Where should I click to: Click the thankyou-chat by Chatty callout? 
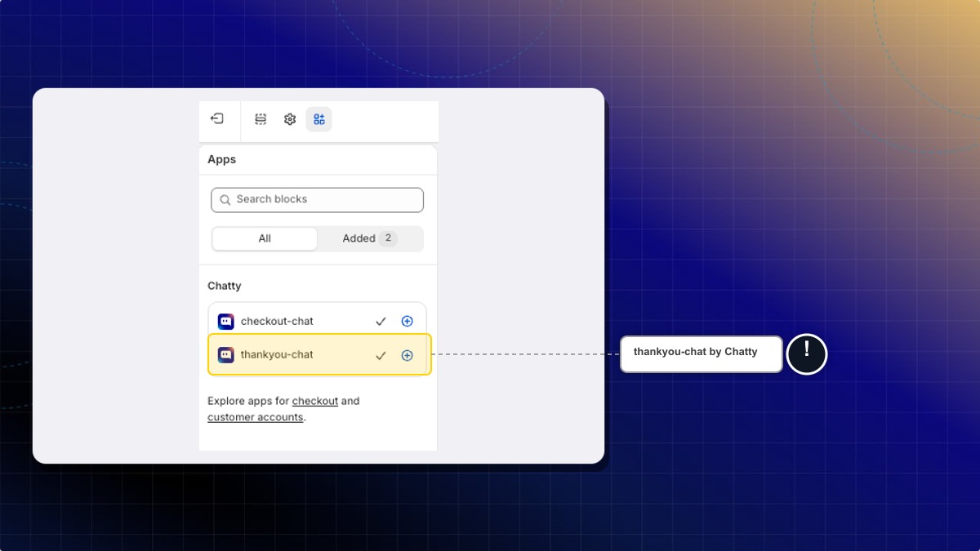pyautogui.click(x=702, y=354)
